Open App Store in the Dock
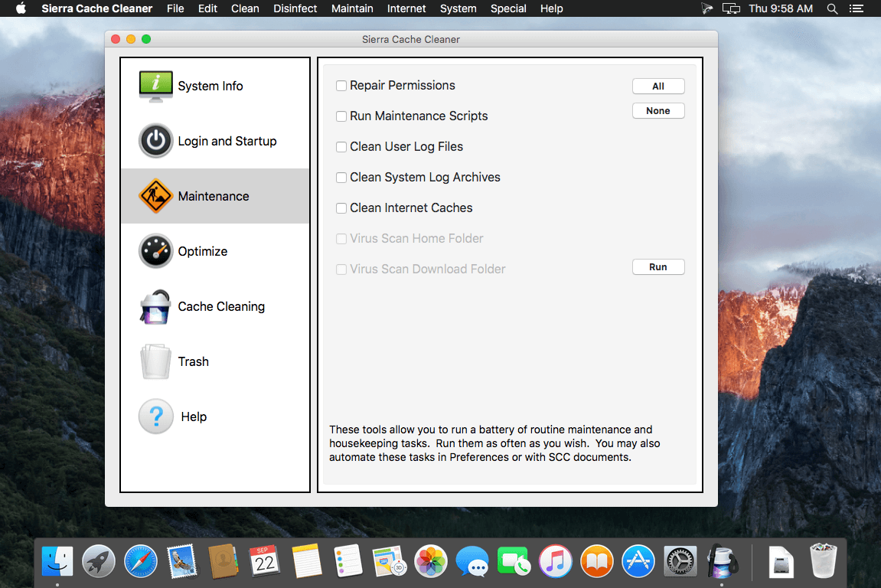 [x=638, y=561]
